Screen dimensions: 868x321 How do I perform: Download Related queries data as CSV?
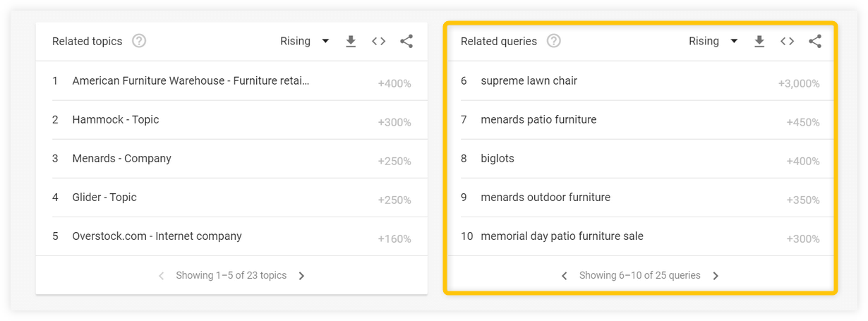pos(759,42)
